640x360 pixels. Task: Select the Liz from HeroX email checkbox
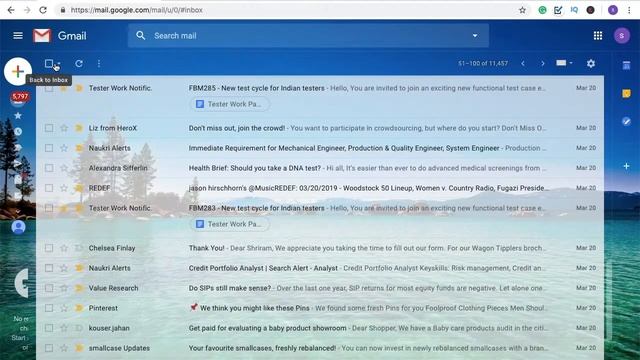click(49, 128)
